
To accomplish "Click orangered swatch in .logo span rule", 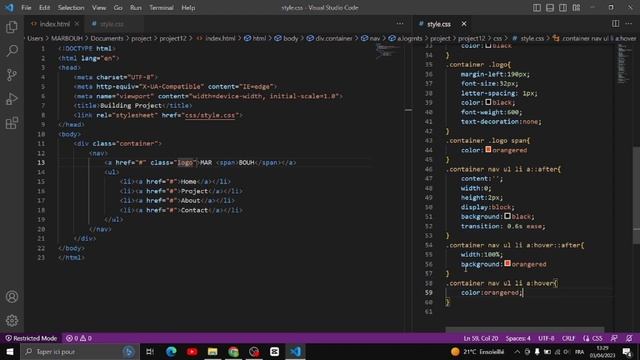I will pyautogui.click(x=488, y=150).
